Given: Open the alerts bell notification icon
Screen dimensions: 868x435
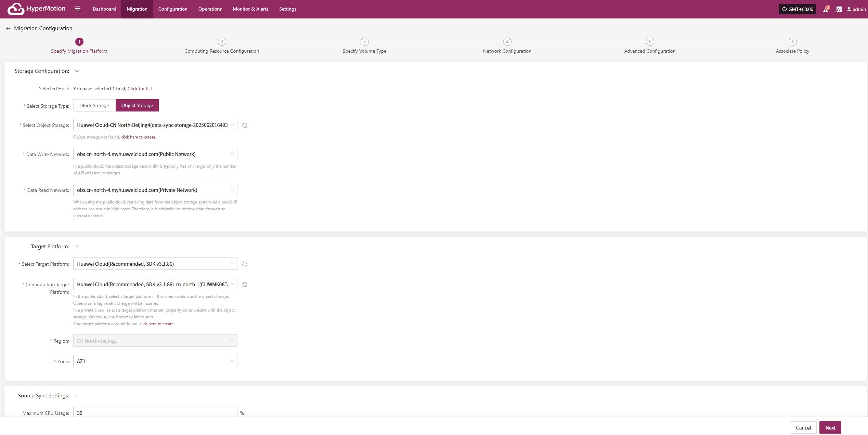Looking at the screenshot, I should (x=826, y=9).
